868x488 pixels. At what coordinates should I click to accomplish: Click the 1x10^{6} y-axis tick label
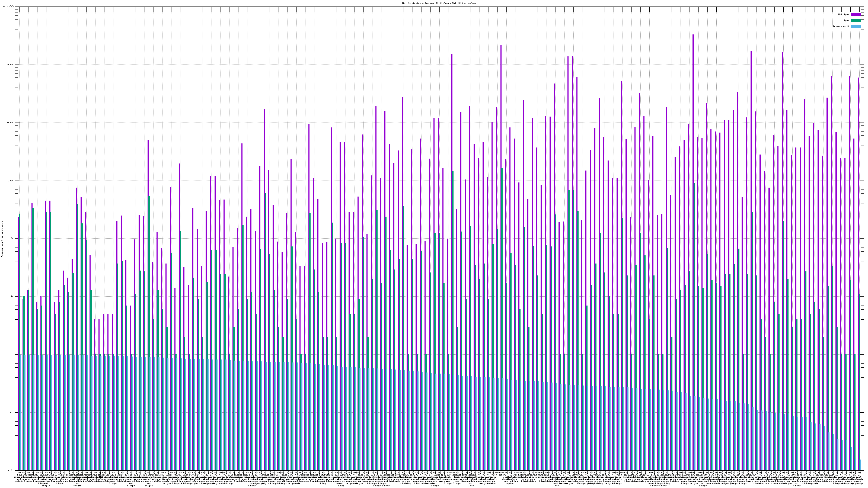click(8, 7)
